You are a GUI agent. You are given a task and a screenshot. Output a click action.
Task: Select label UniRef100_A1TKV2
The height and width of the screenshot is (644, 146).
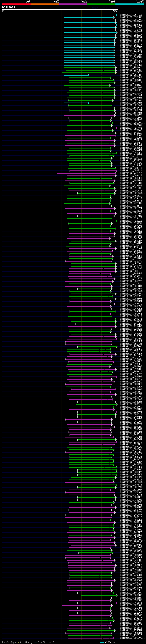(x=131, y=128)
